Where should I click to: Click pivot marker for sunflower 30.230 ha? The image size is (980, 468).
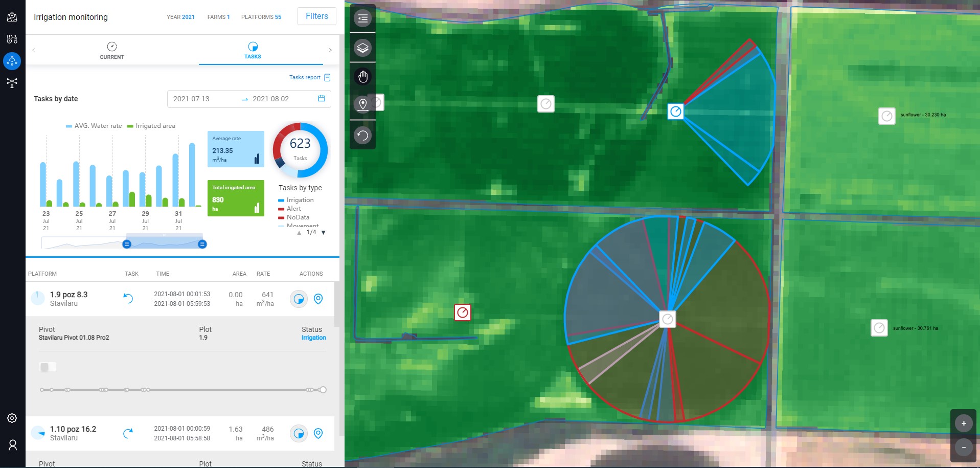click(x=887, y=116)
